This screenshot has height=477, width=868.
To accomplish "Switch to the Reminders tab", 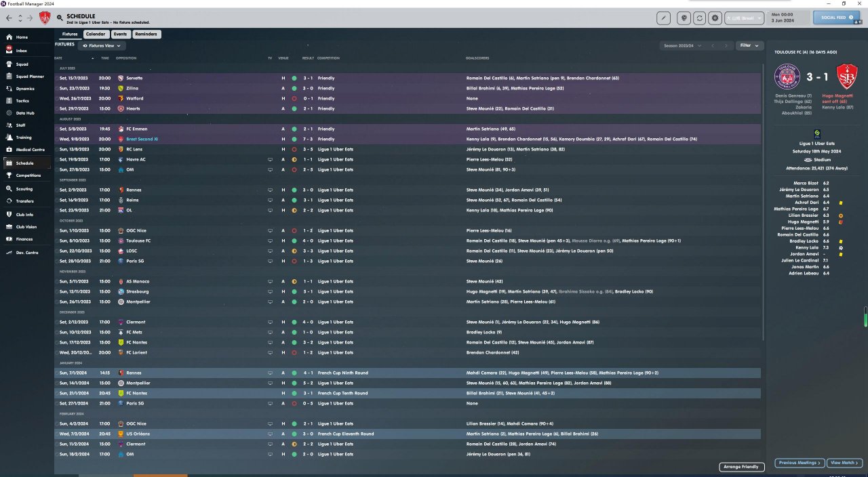I will pyautogui.click(x=146, y=34).
